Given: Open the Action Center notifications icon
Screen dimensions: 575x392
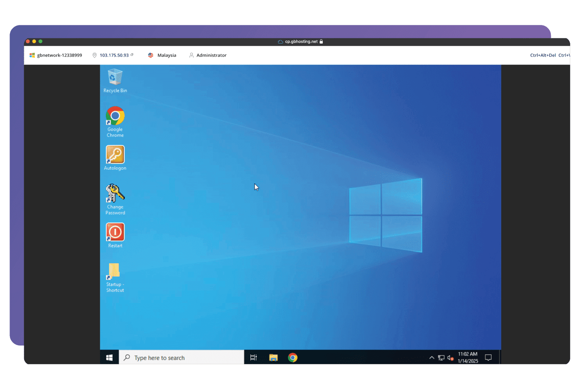Looking at the screenshot, I should 488,358.
